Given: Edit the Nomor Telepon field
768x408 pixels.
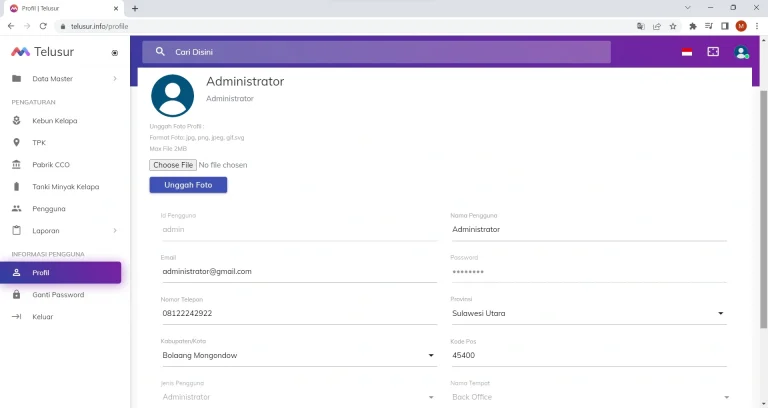Looking at the screenshot, I should tap(299, 313).
